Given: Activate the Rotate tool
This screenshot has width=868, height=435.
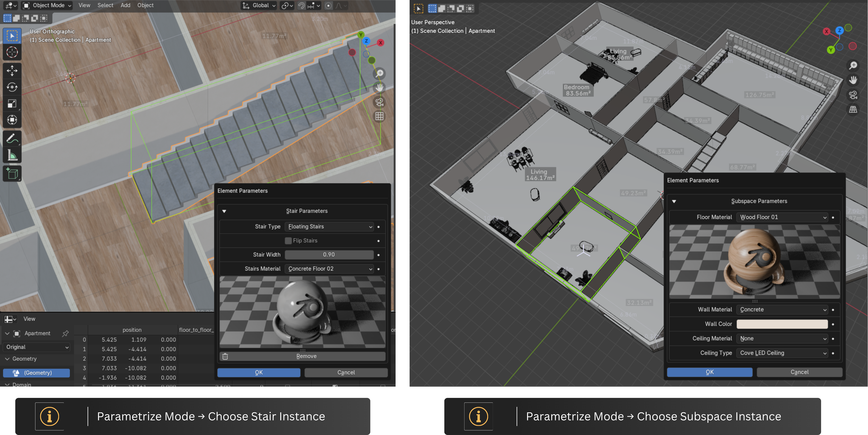Looking at the screenshot, I should tap(12, 87).
